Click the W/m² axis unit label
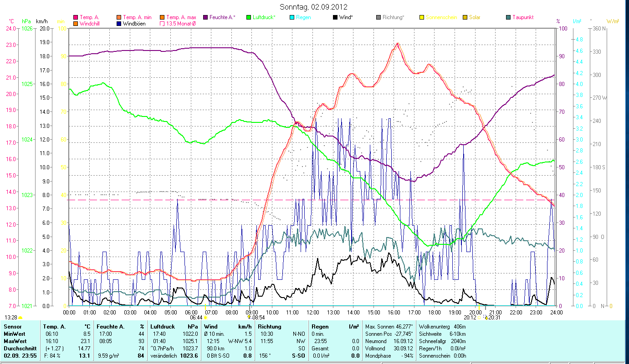The height and width of the screenshot is (364, 629). click(x=613, y=21)
